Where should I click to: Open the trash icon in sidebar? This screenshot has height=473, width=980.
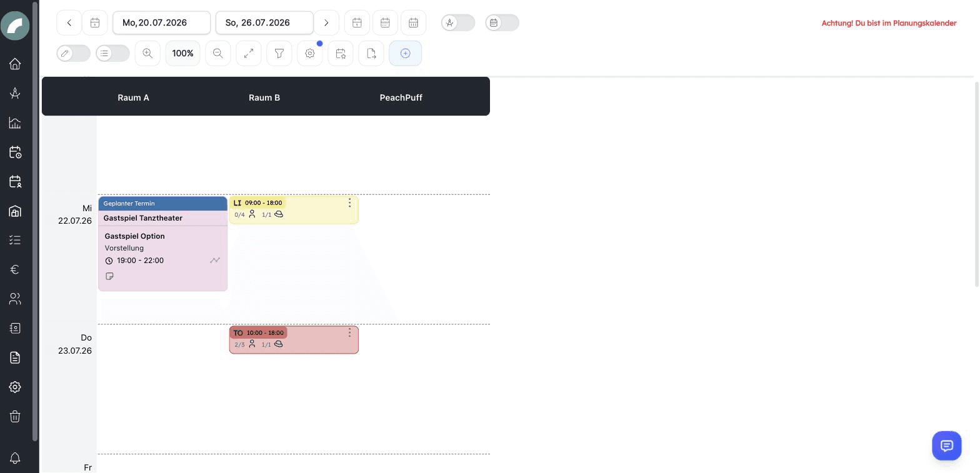pos(15,416)
